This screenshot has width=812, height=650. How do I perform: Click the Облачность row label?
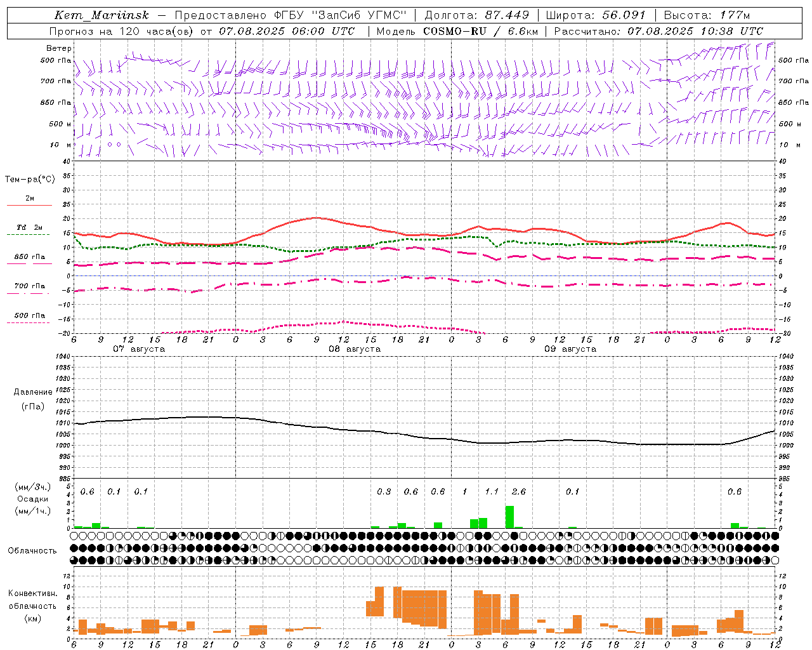tap(32, 551)
